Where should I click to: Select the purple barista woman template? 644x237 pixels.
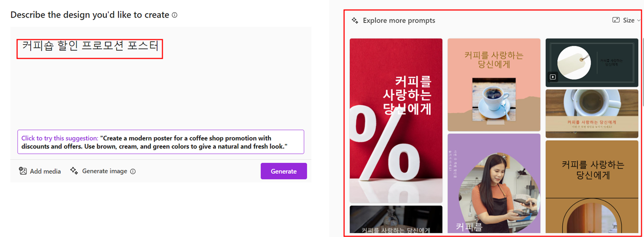tap(494, 183)
